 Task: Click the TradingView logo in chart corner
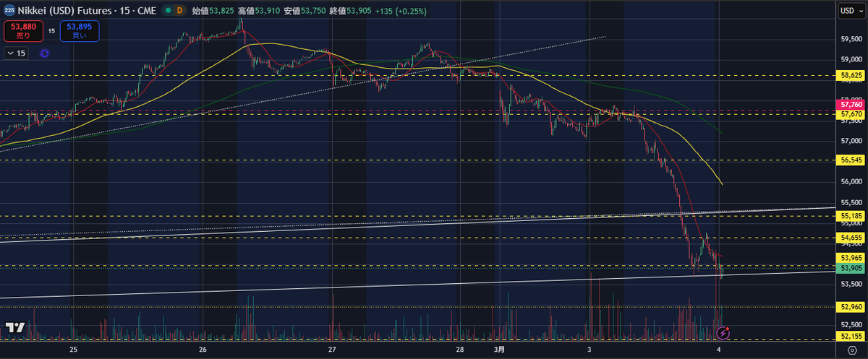(x=15, y=328)
